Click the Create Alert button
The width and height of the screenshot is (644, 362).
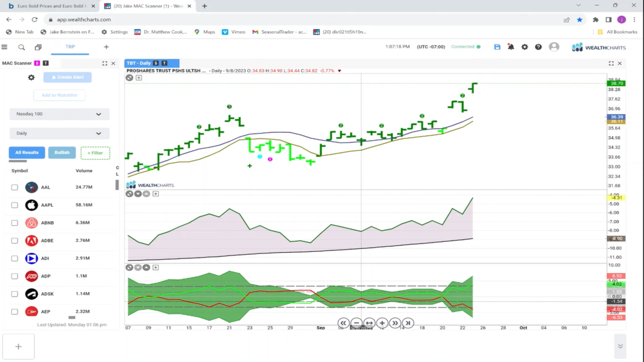pos(67,77)
